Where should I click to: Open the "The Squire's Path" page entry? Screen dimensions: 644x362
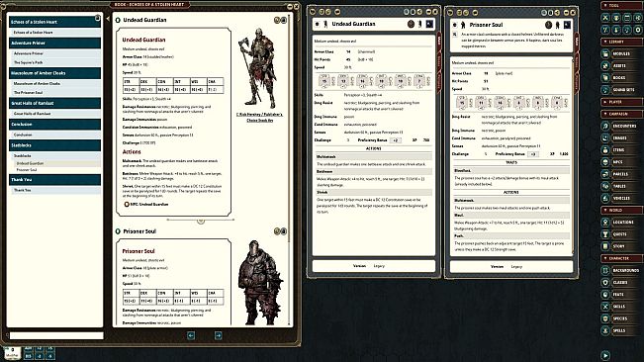pos(54,62)
